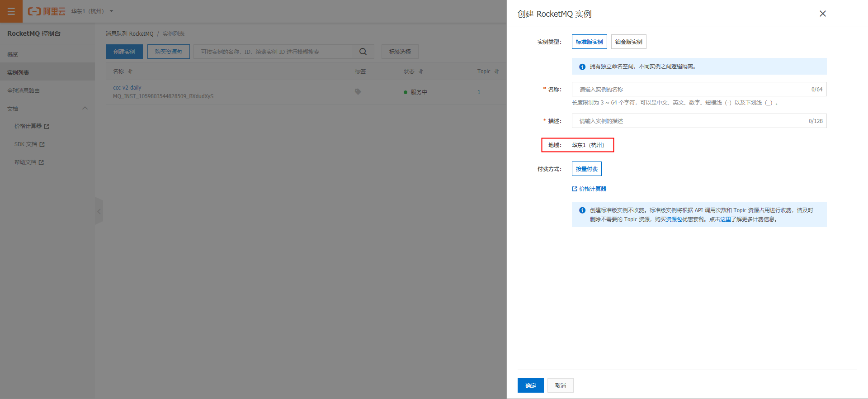This screenshot has height=399, width=868.
Task: Select 标准版实例 instance type
Action: point(590,42)
